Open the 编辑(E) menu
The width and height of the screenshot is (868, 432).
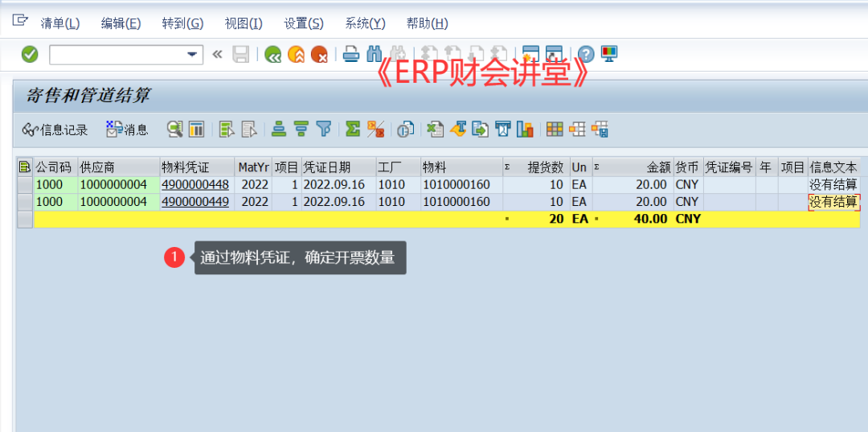click(x=121, y=23)
